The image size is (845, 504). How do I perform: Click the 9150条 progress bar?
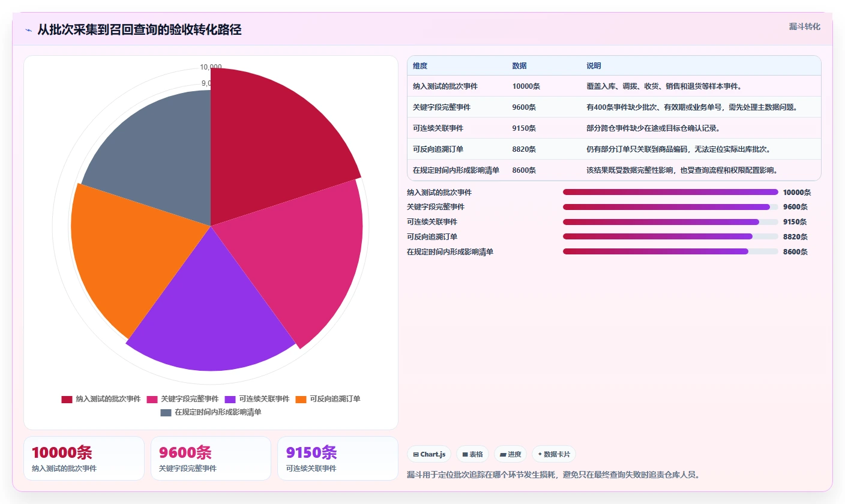coord(670,222)
